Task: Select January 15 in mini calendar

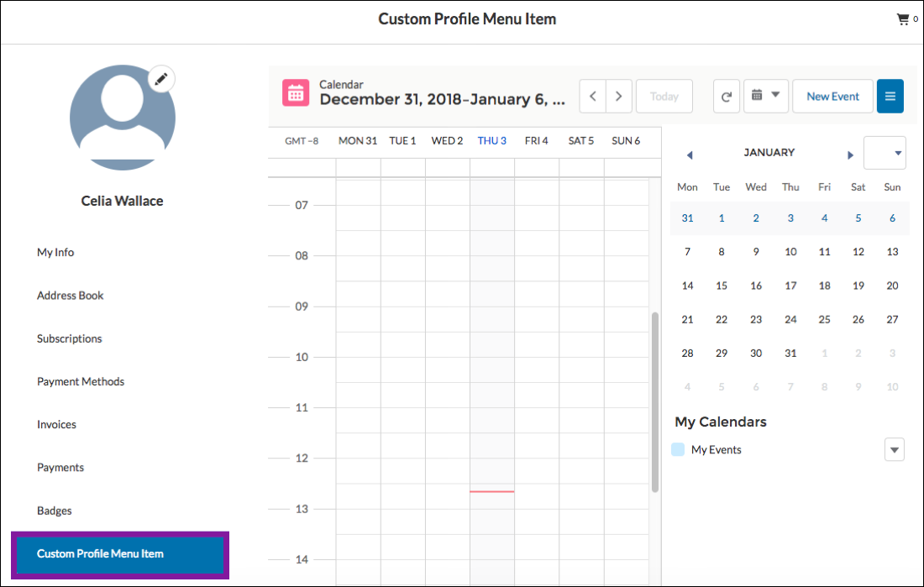Action: click(722, 286)
